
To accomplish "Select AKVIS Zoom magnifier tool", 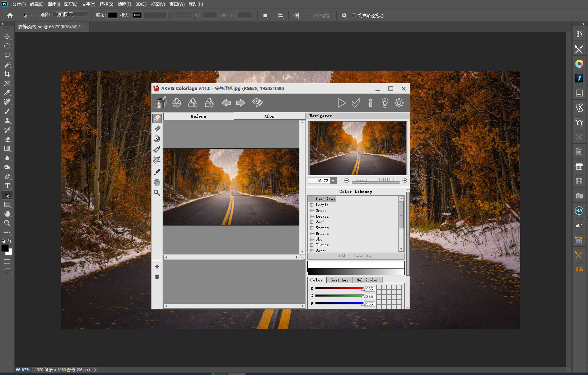I will (157, 193).
